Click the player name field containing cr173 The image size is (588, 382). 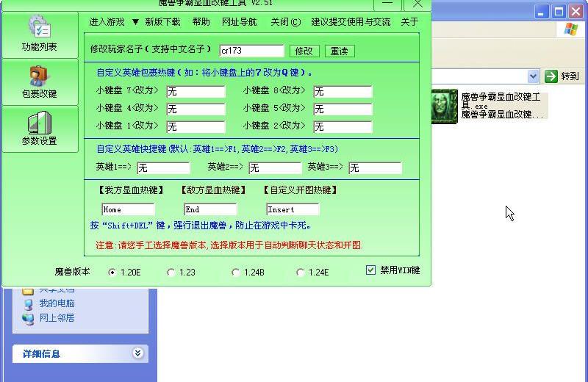click(251, 51)
